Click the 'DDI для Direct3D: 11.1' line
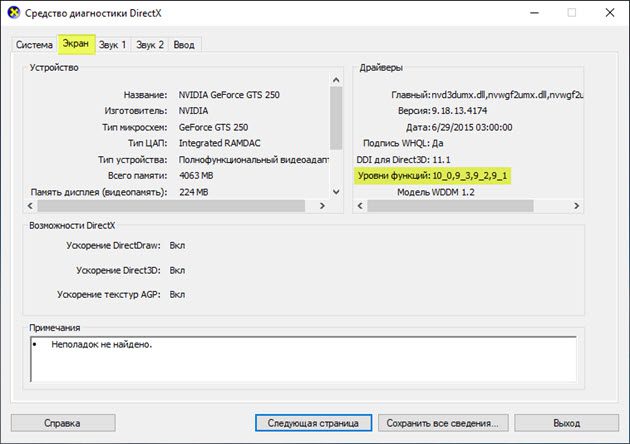 click(403, 160)
